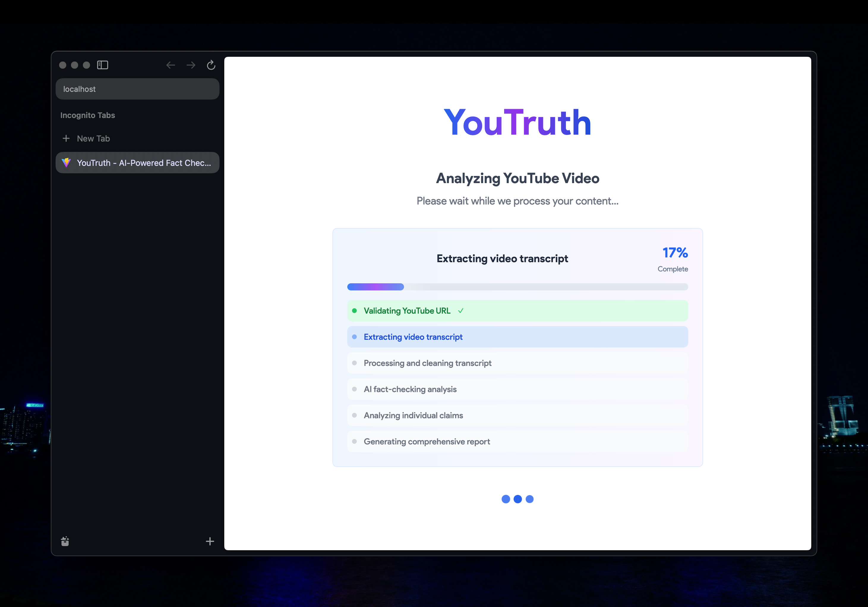Image resolution: width=868 pixels, height=607 pixels.
Task: Open the archive icon at sidebar bottom
Action: coord(65,541)
